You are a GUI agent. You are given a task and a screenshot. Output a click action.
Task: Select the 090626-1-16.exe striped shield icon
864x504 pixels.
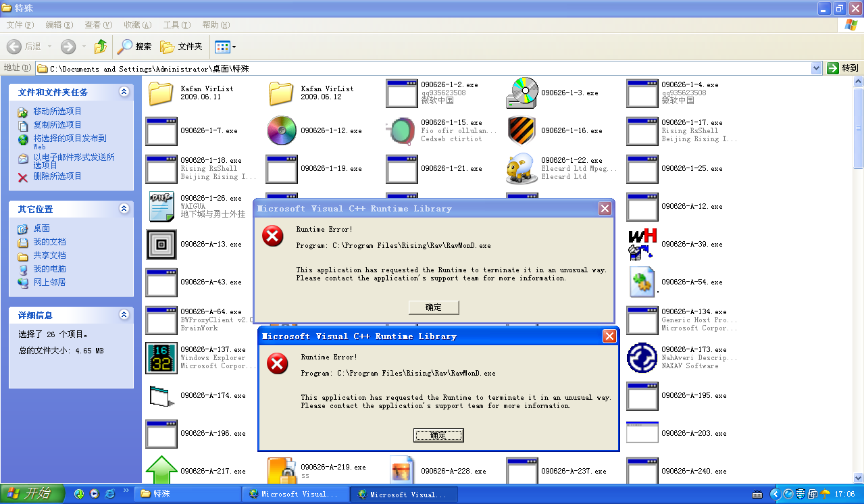pos(522,131)
